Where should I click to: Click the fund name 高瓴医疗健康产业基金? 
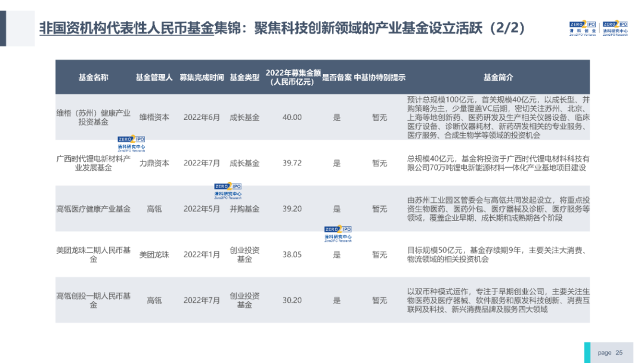[x=93, y=209]
